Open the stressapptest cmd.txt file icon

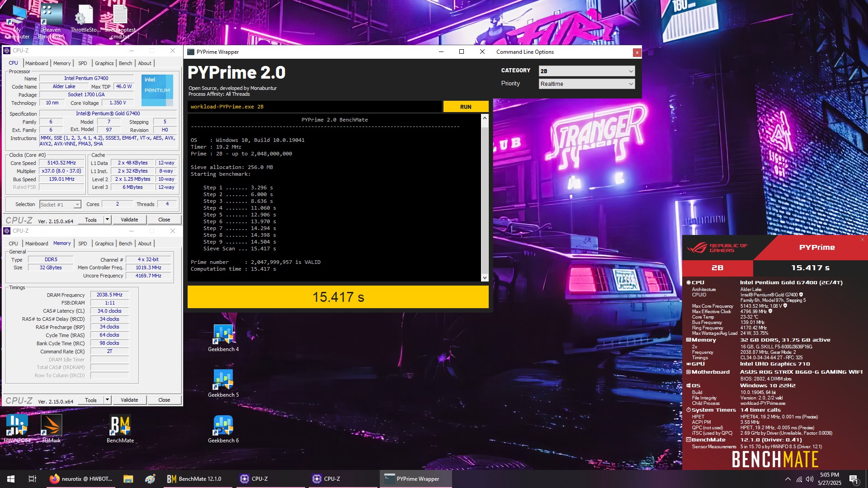tap(120, 22)
